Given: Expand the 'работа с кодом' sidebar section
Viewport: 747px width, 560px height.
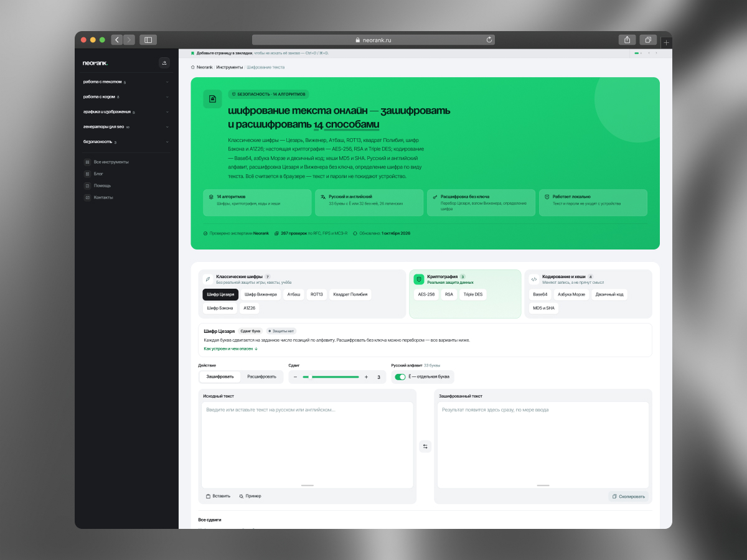Looking at the screenshot, I should pos(126,96).
